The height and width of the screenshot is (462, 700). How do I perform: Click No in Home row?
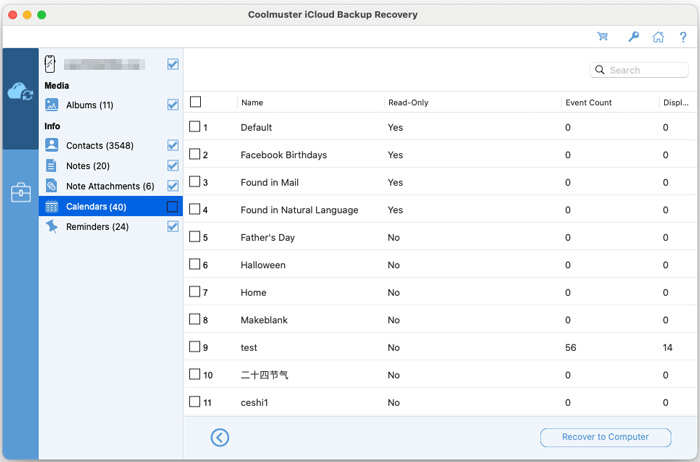coord(393,292)
